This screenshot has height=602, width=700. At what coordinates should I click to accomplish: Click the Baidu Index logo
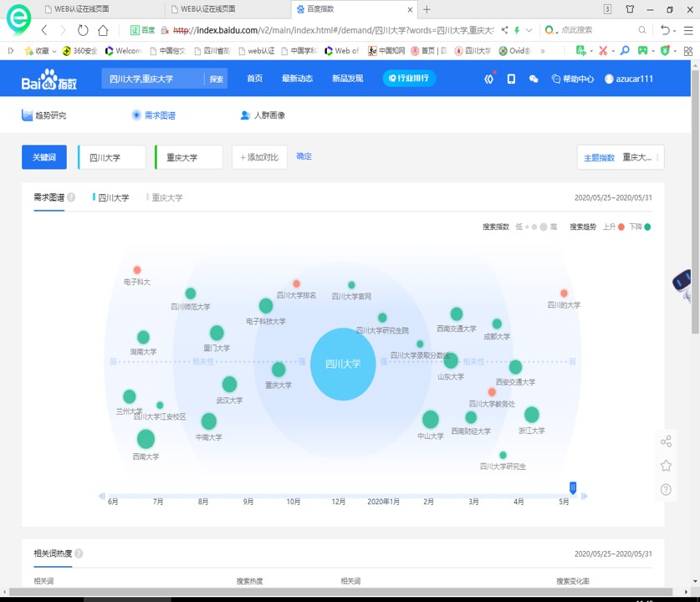(x=49, y=79)
